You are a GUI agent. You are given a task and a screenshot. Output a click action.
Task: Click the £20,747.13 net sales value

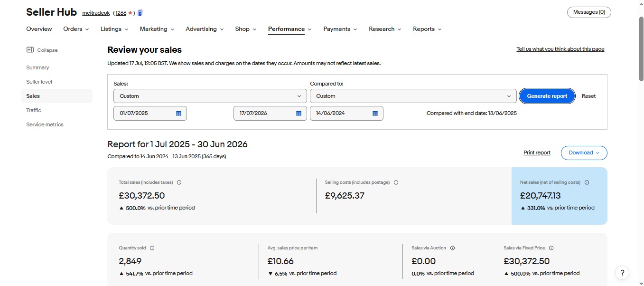[x=540, y=196]
